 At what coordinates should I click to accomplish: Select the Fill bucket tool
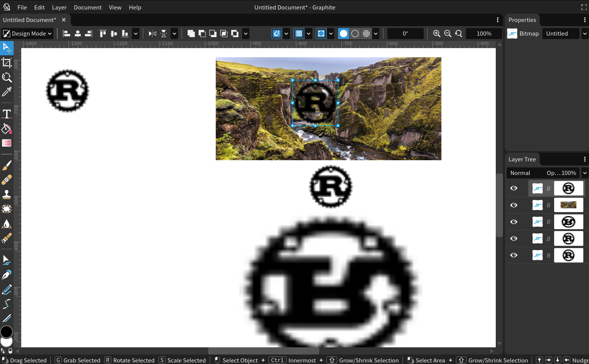pyautogui.click(x=7, y=129)
